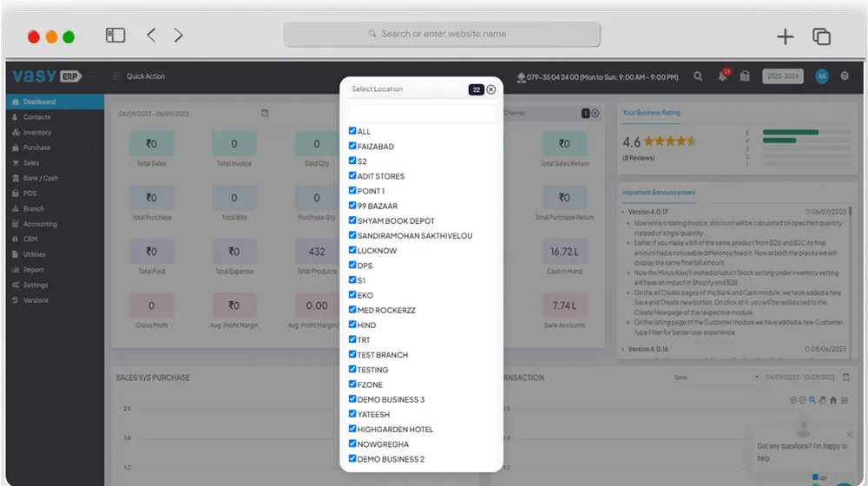Open a new browser tab with plus icon
Image resolution: width=868 pixels, height=486 pixels.
(x=785, y=36)
